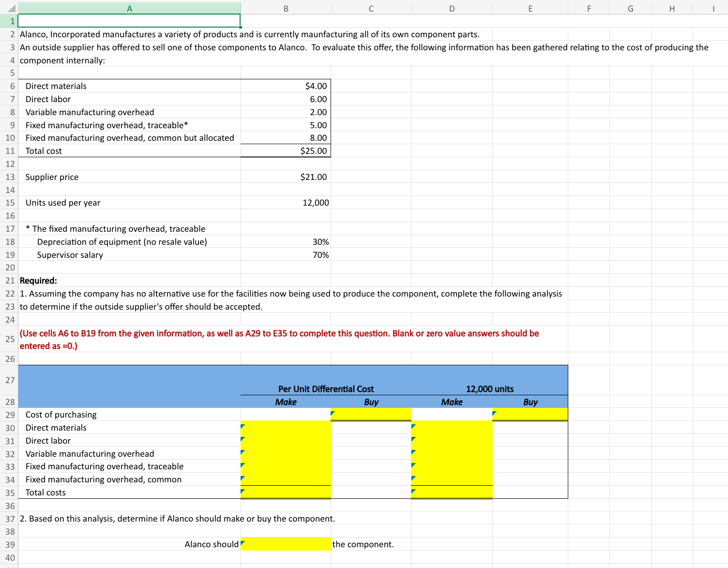728x568 pixels.
Task: Select row 27 header
Action: click(9, 380)
